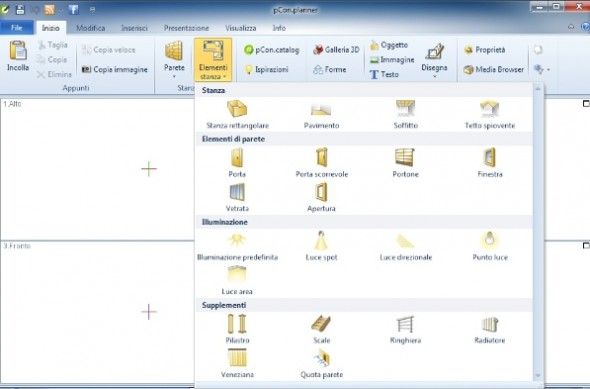The height and width of the screenshot is (389, 590).
Task: Insert a Ringhiera railing
Action: click(x=406, y=329)
